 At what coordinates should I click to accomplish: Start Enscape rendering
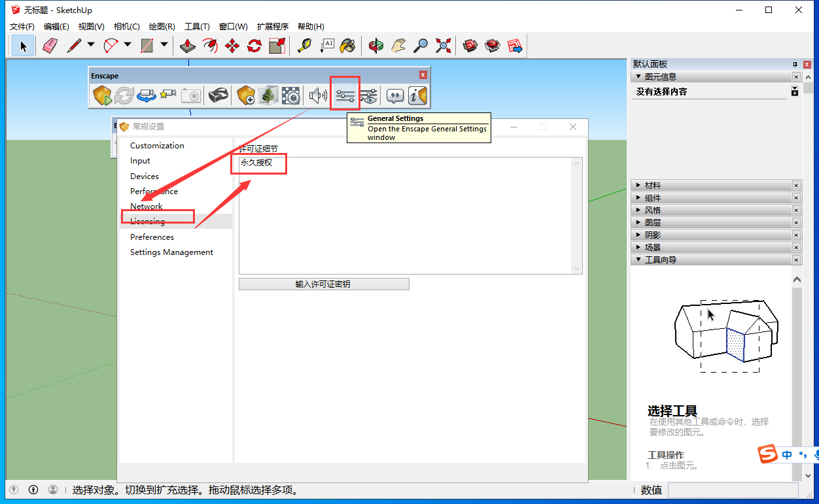coord(102,96)
